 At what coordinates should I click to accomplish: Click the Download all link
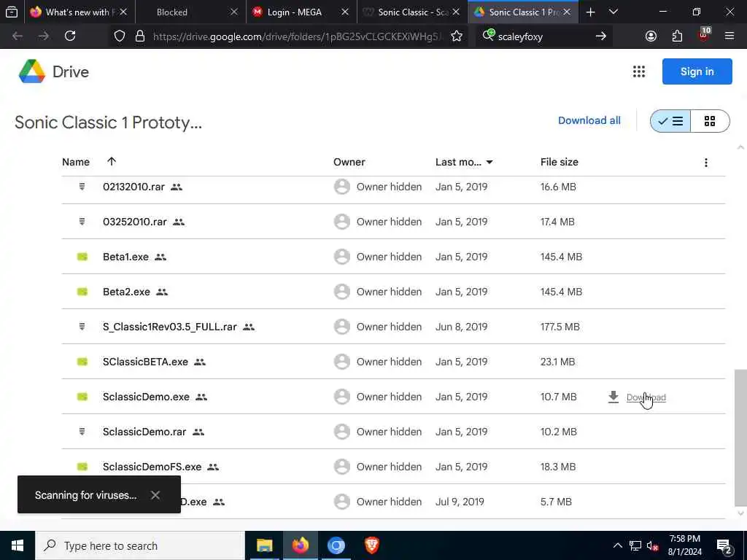coord(589,120)
